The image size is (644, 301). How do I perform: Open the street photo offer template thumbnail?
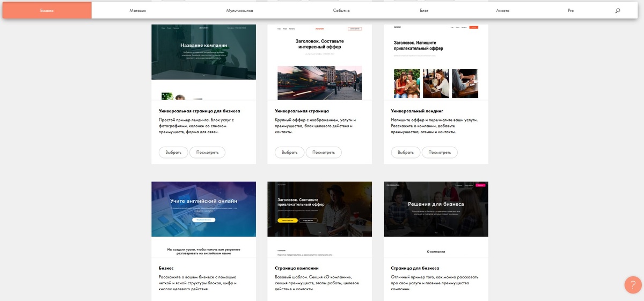(319, 62)
